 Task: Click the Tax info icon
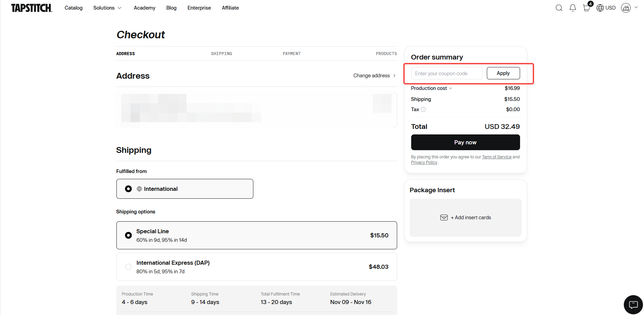pyautogui.click(x=423, y=109)
